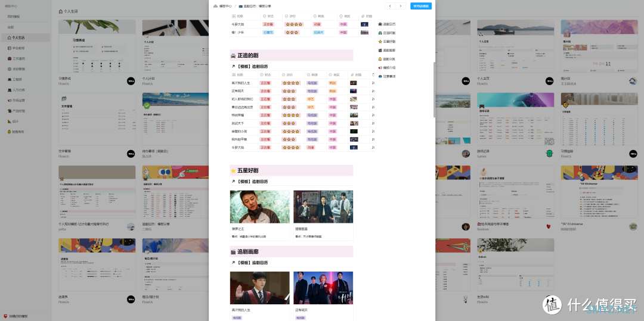Open 习惯养成 template card in background gallery

coord(97,46)
